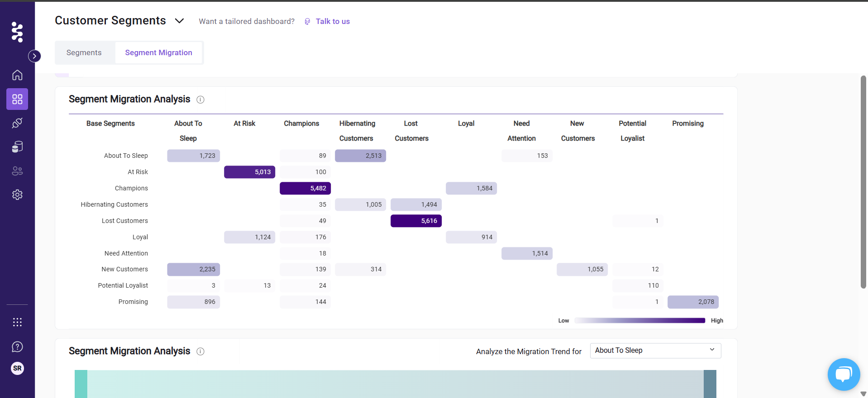Click the Low-High color gradient legend
This screenshot has height=398, width=868.
(639, 321)
